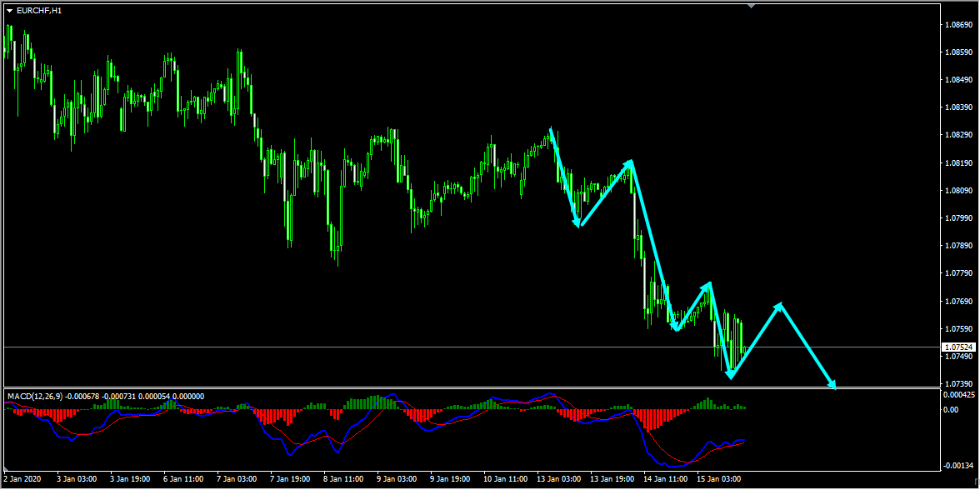This screenshot has width=980, height=490.
Task: Select the horizontal bid price line
Action: pyautogui.click(x=472, y=347)
